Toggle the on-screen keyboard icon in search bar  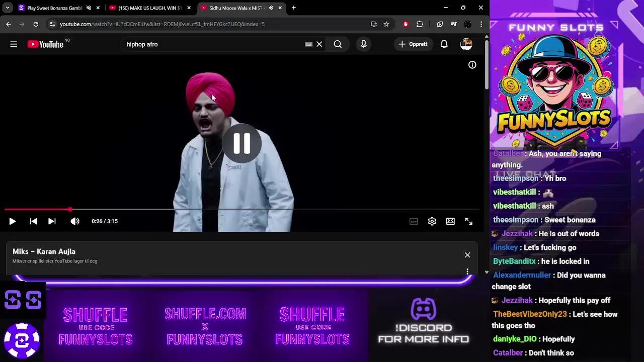pyautogui.click(x=308, y=44)
